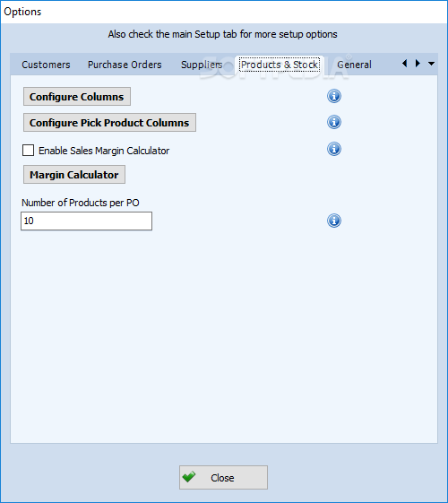448x503 pixels.
Task: Show info for Number of Products per PO
Action: click(x=334, y=221)
